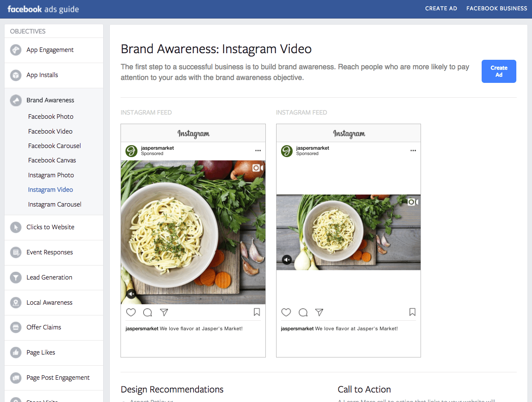Expand the Local Awareness objective
The image size is (532, 402).
pyautogui.click(x=54, y=303)
